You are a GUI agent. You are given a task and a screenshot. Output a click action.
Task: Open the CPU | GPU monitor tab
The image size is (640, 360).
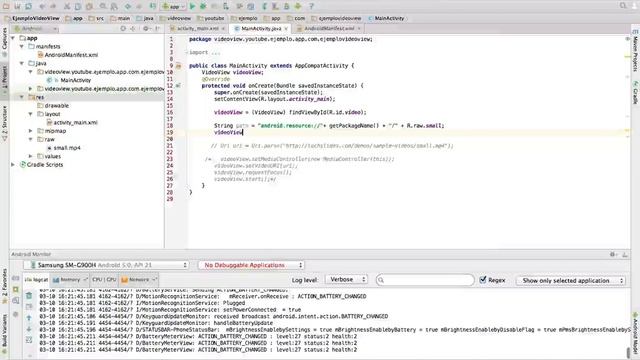[x=104, y=280]
